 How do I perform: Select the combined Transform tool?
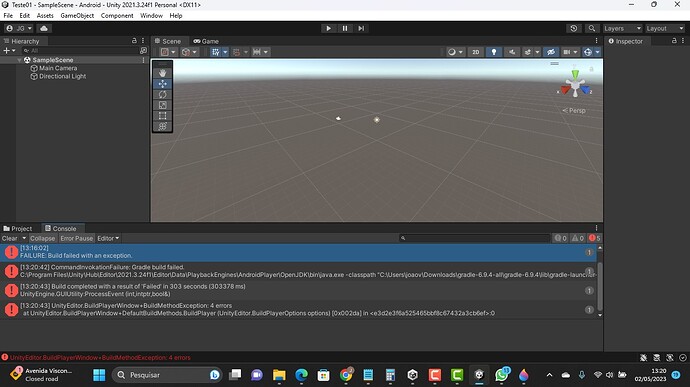click(162, 126)
